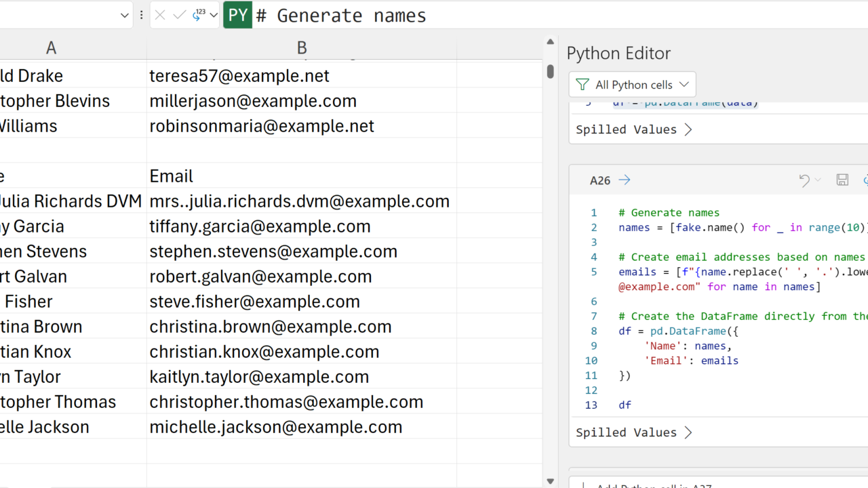
Task: Select column B header
Action: [302, 47]
